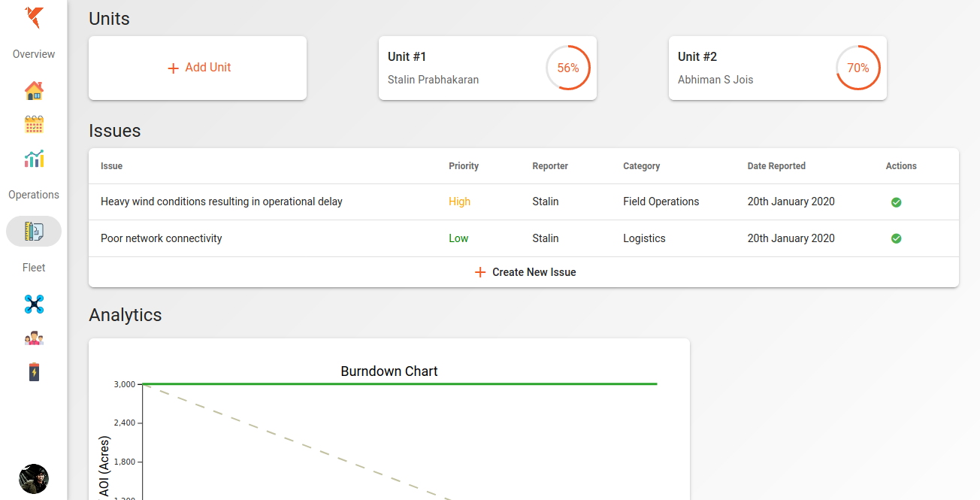Click the heavy wind row's reported date

point(791,202)
